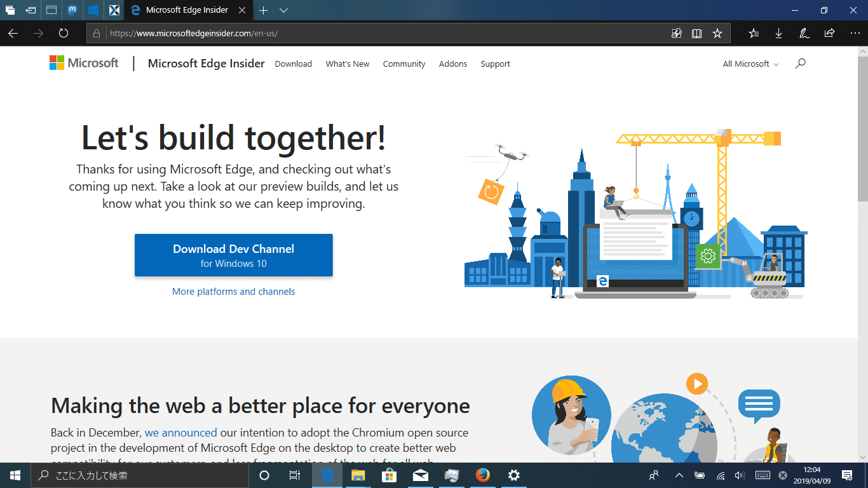This screenshot has width=868, height=488.
Task: Go back to previous page
Action: pyautogui.click(x=13, y=33)
